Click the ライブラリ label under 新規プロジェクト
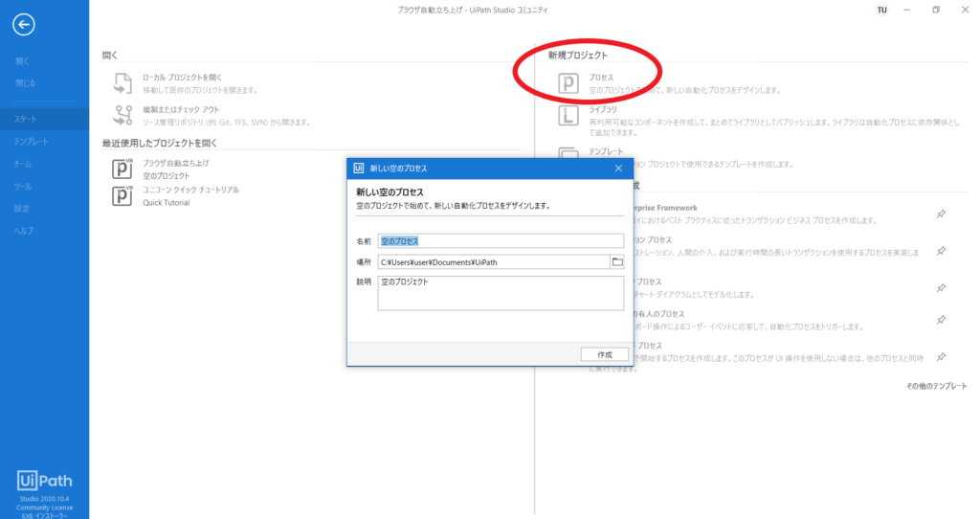The image size is (980, 519). coord(603,109)
